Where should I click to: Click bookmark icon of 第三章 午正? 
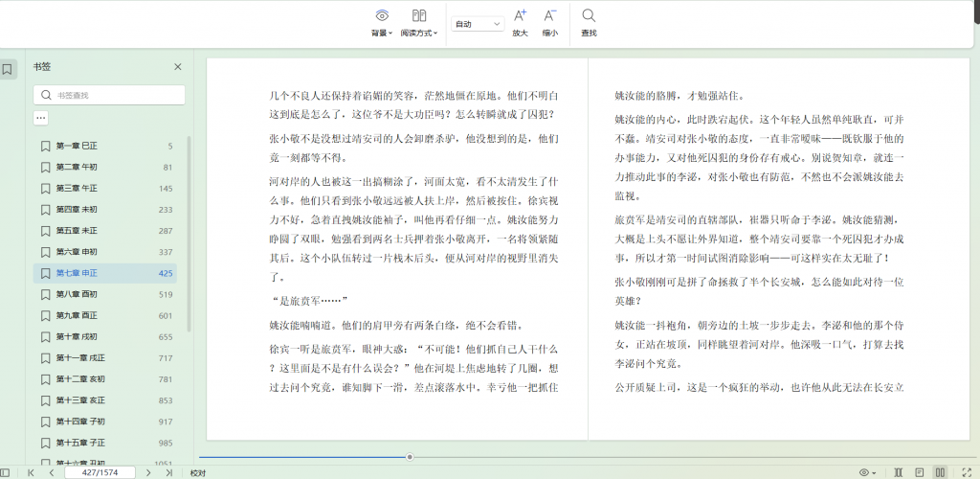[45, 188]
